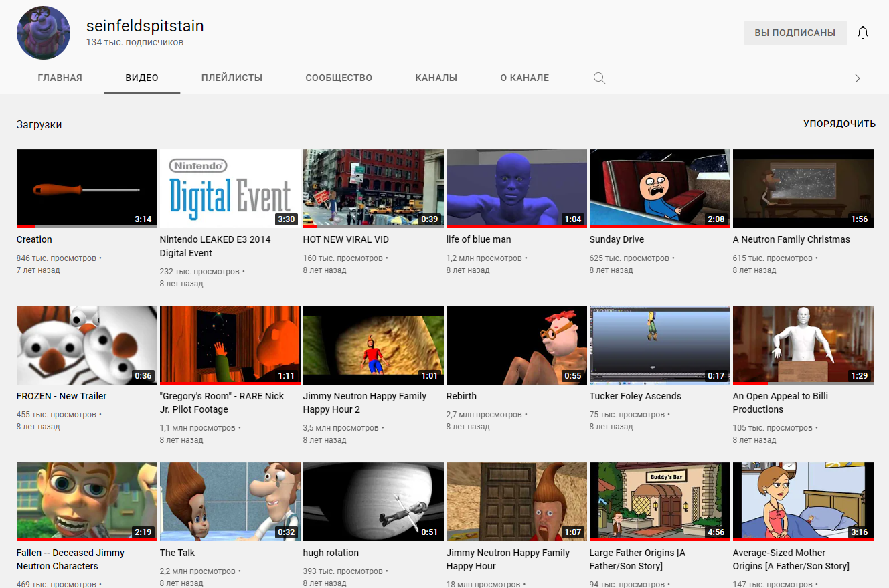The width and height of the screenshot is (889, 588).
Task: Open Nintendo LEAKED E3 2014 Digital Event title
Action: tap(216, 246)
